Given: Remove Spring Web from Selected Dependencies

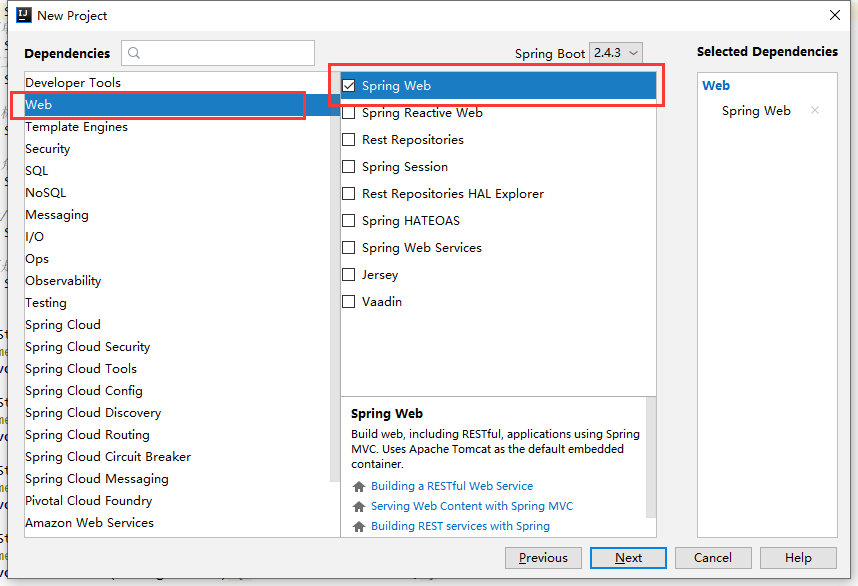Looking at the screenshot, I should (x=815, y=110).
